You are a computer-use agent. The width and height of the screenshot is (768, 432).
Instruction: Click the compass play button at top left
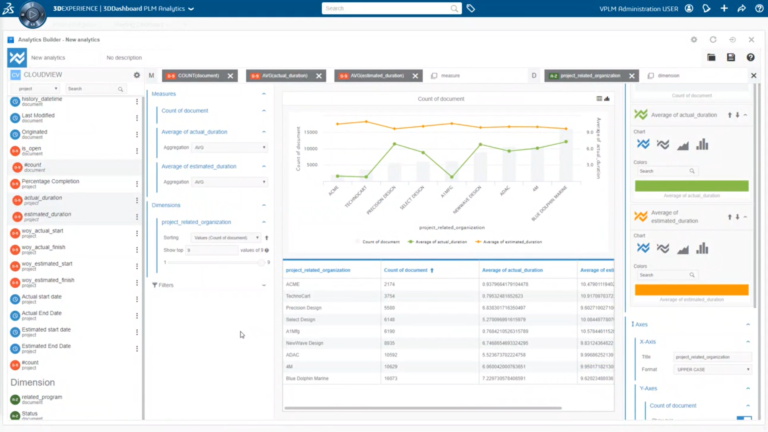(32, 14)
